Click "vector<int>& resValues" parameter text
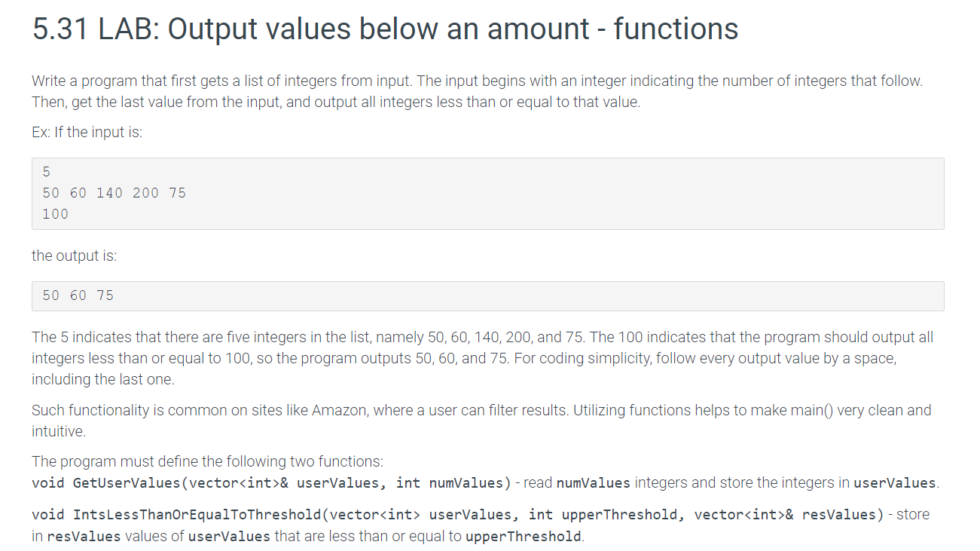Viewport: 980px width, 551px height. tap(786, 515)
